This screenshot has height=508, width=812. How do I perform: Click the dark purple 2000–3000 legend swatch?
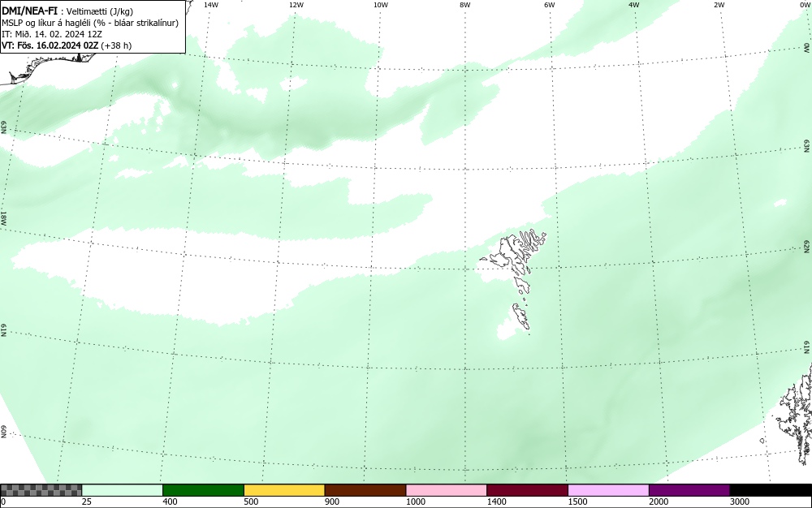coord(689,490)
